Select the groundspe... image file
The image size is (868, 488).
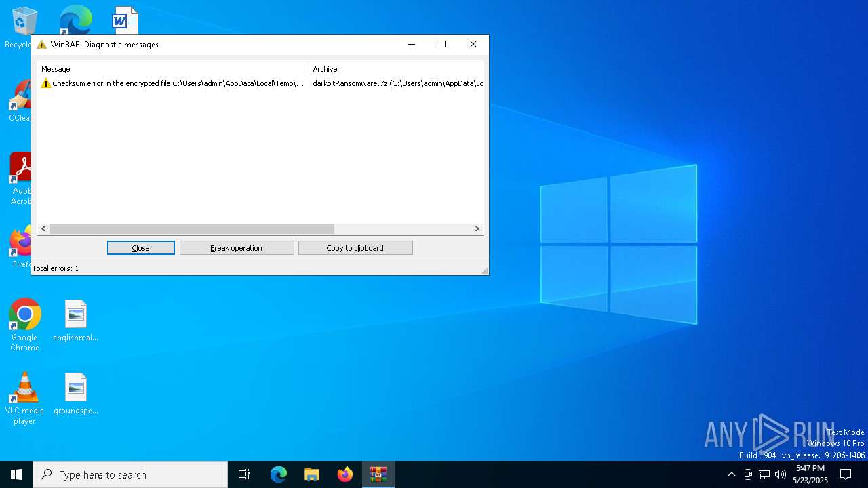click(x=76, y=394)
